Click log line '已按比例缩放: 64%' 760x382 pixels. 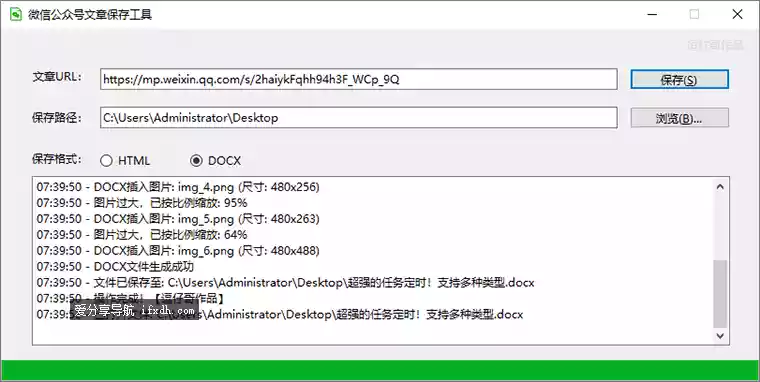142,235
